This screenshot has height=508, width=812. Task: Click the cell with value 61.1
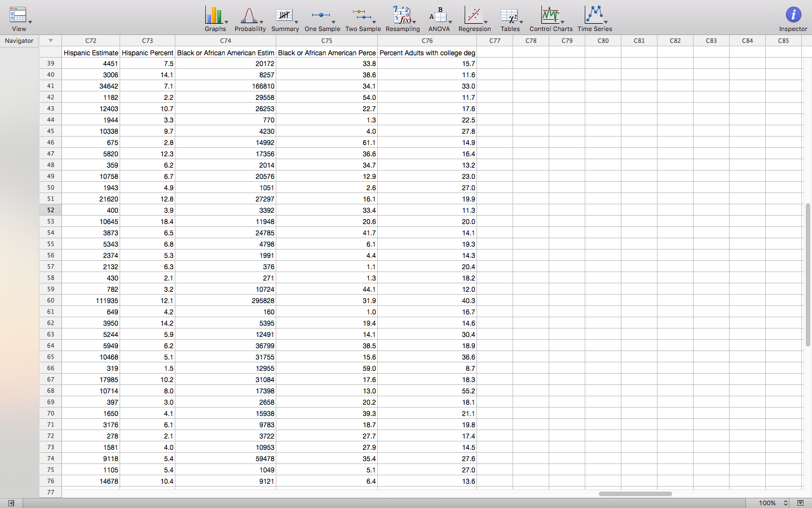[326, 142]
